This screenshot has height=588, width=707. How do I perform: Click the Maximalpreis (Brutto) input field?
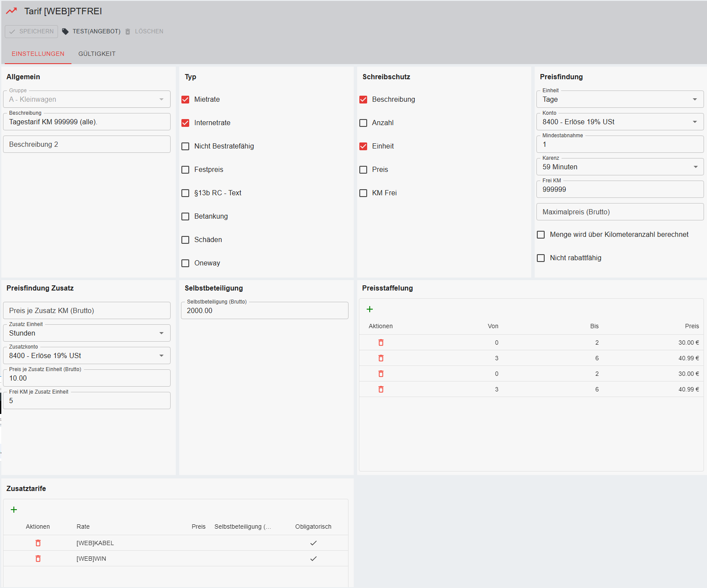click(x=620, y=212)
